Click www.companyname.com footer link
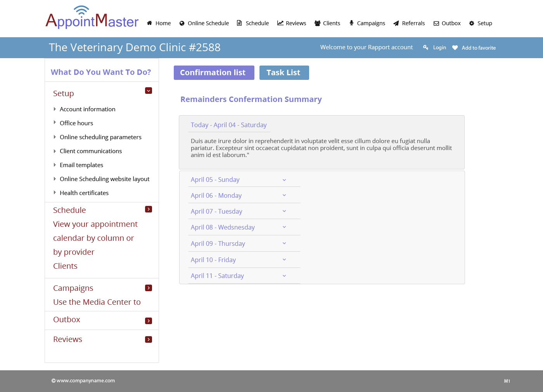The width and height of the screenshot is (543, 392). pos(86,381)
